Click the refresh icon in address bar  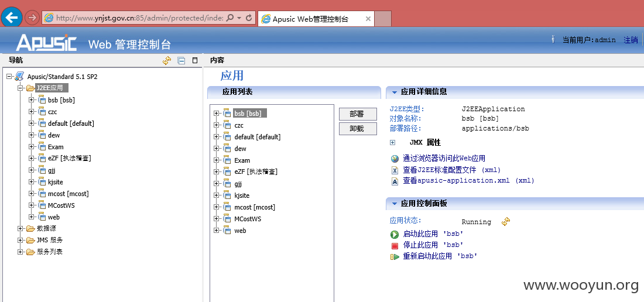pyautogui.click(x=249, y=18)
